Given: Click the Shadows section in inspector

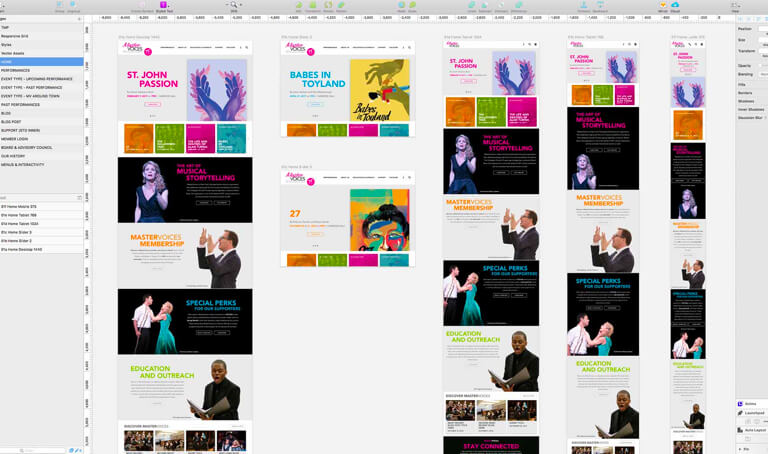Looking at the screenshot, I should click(x=746, y=101).
